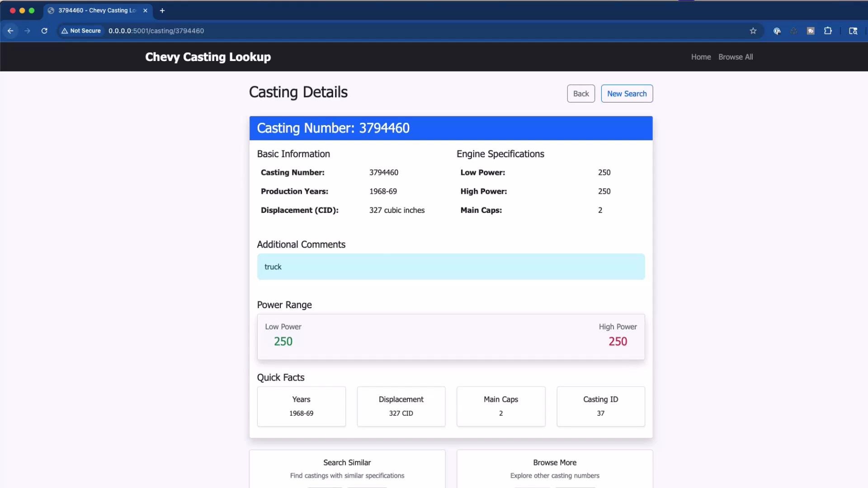
Task: Click the Search Similar card title
Action: pyautogui.click(x=347, y=463)
